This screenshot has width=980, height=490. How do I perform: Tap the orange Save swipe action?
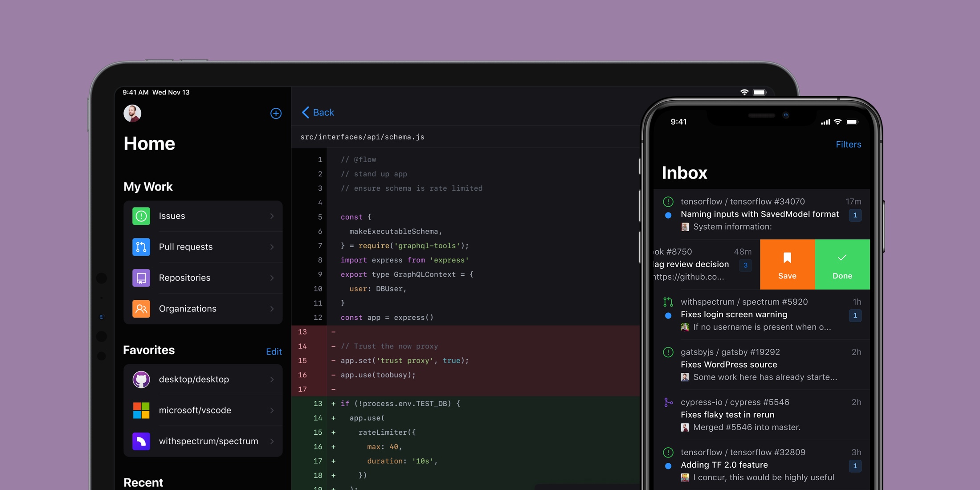pyautogui.click(x=787, y=264)
